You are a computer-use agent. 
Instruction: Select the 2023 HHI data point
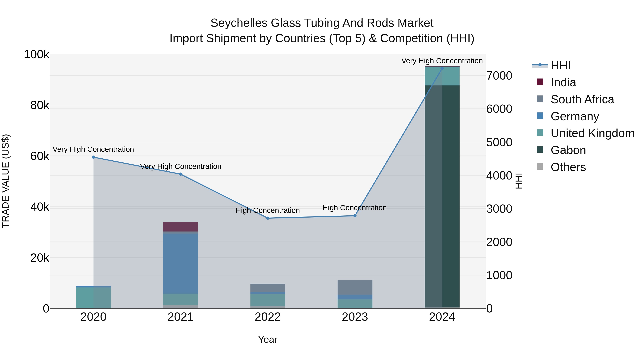(x=355, y=216)
